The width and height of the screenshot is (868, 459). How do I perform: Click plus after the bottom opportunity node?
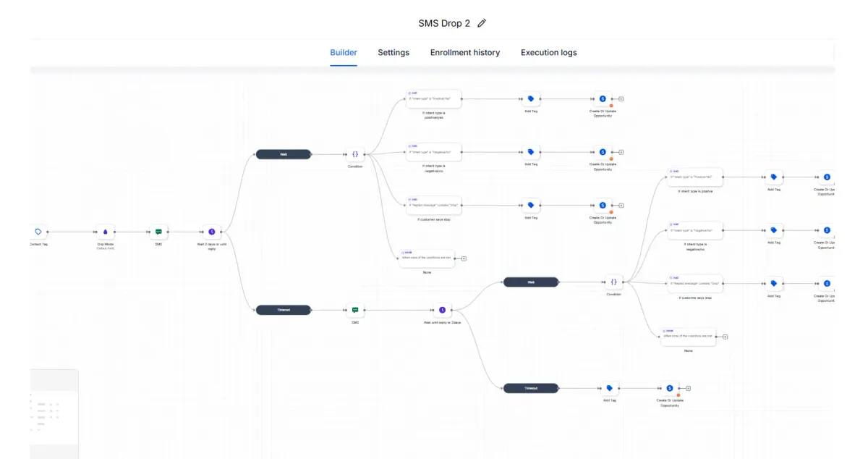pyautogui.click(x=688, y=388)
